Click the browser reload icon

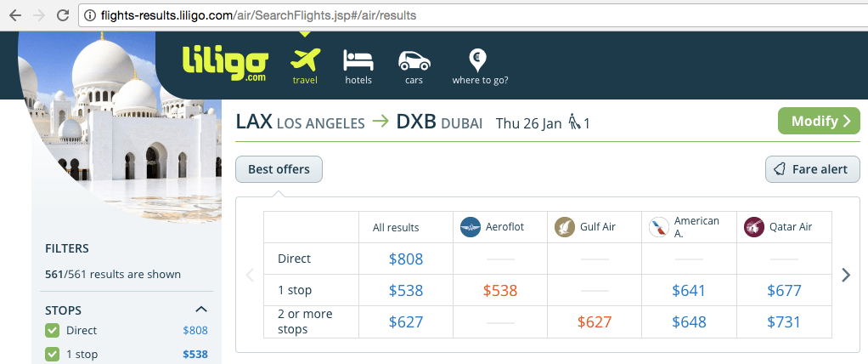pyautogui.click(x=63, y=15)
